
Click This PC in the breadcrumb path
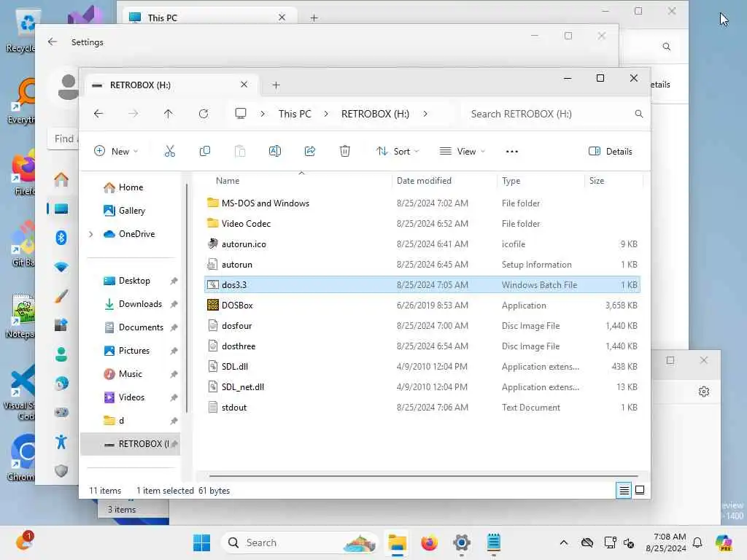point(295,114)
